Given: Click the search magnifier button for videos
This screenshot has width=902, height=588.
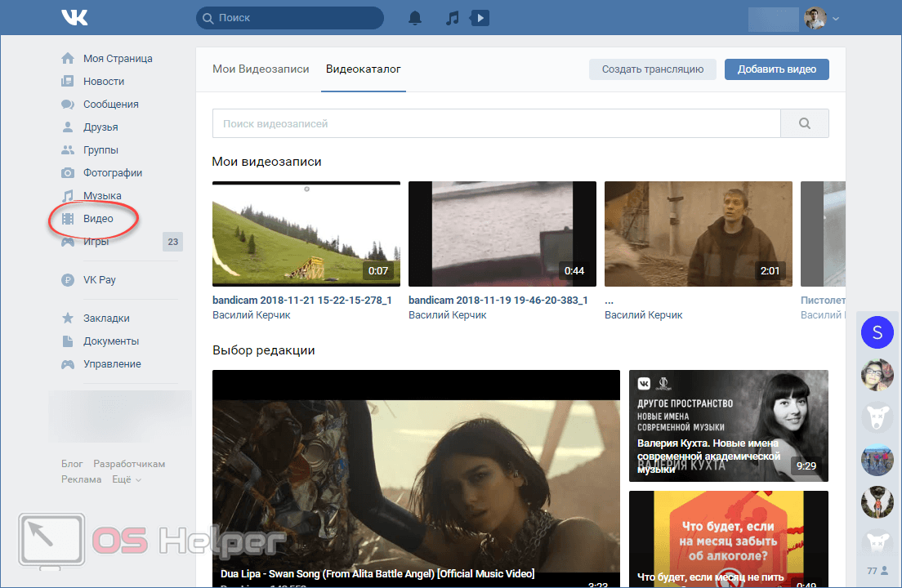Looking at the screenshot, I should (x=804, y=123).
